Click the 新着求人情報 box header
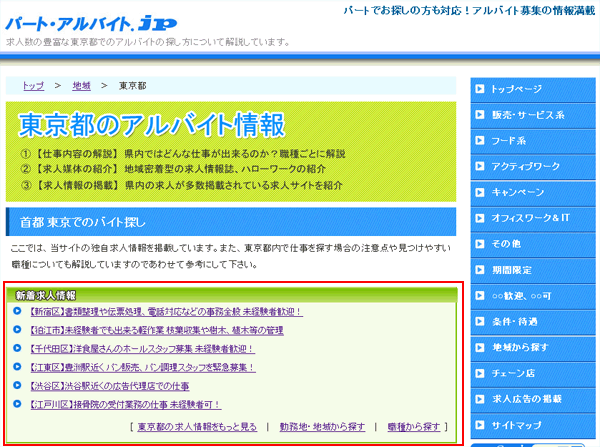 coord(232,295)
